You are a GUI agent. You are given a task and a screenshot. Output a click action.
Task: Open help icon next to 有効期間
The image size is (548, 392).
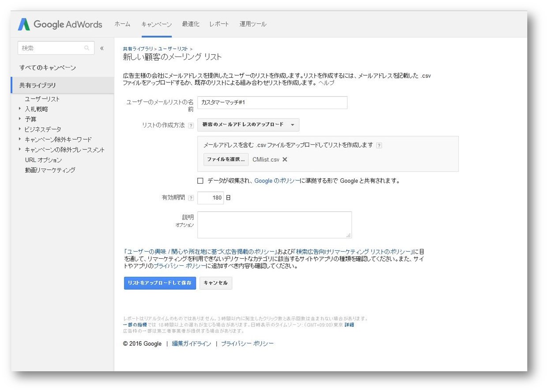191,198
